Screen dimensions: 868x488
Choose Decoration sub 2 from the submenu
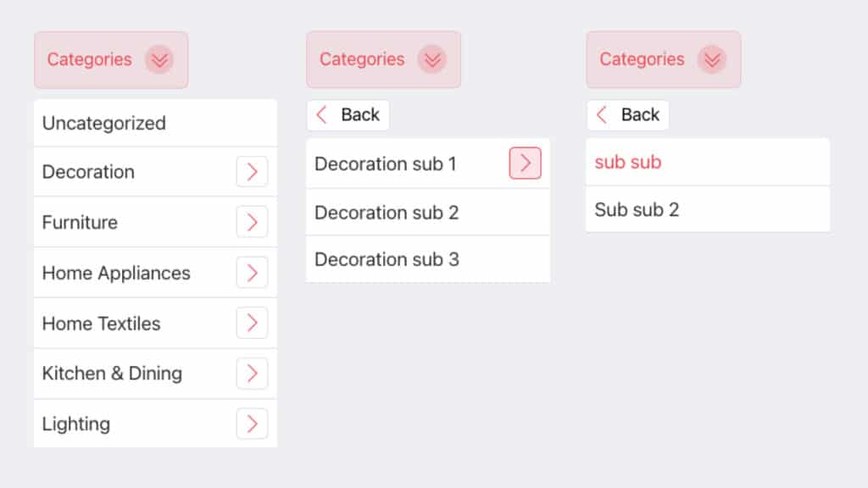(387, 213)
